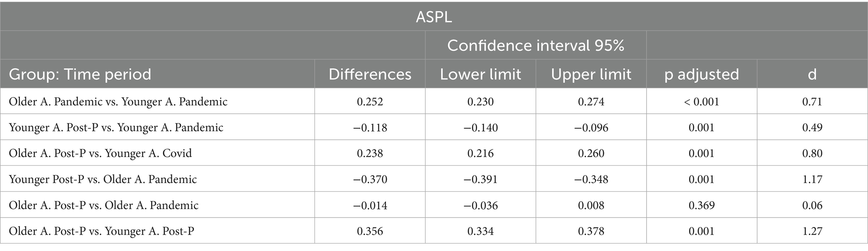Click the Group: Time period column header
The height and width of the screenshot is (251, 868).
coord(80,74)
